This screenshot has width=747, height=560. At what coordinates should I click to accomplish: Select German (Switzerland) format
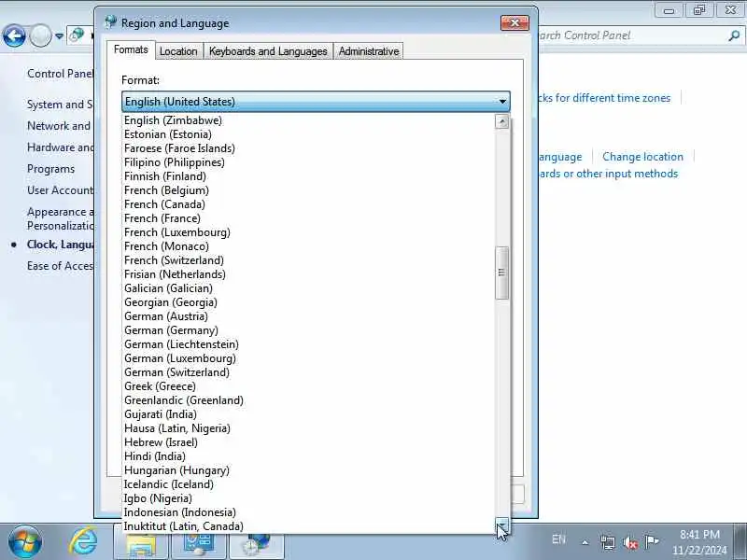pyautogui.click(x=309, y=372)
